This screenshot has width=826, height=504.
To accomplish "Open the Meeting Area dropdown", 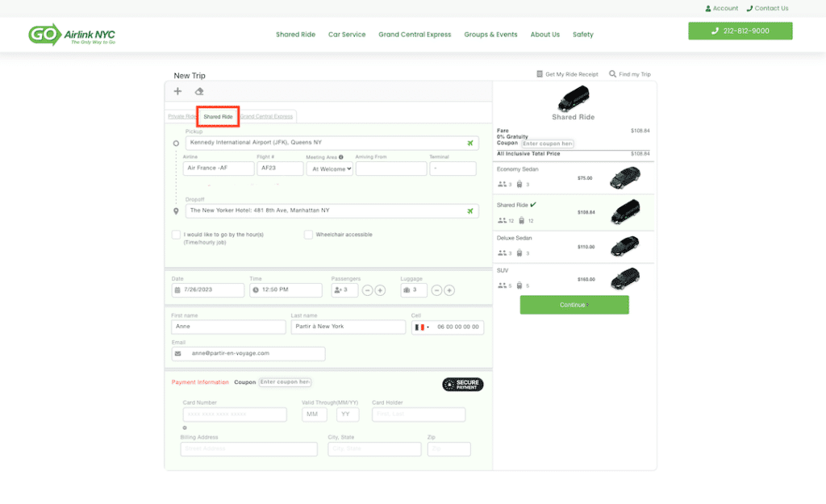I will [329, 169].
